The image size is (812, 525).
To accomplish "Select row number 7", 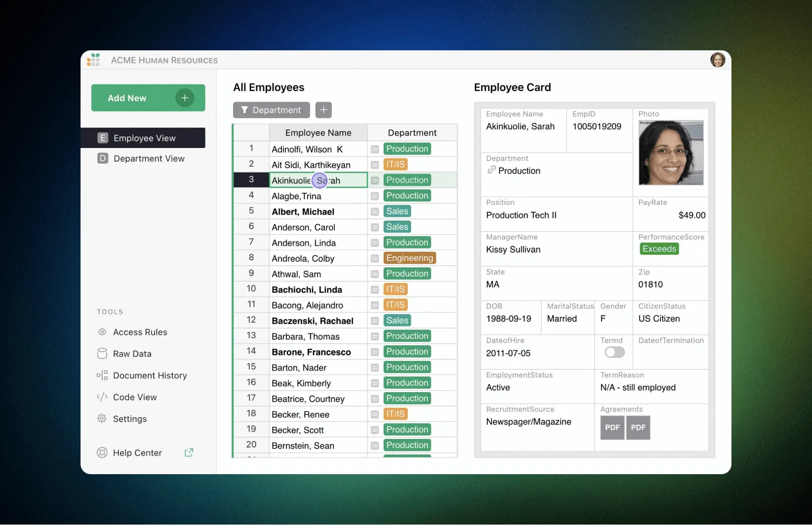I will click(251, 242).
